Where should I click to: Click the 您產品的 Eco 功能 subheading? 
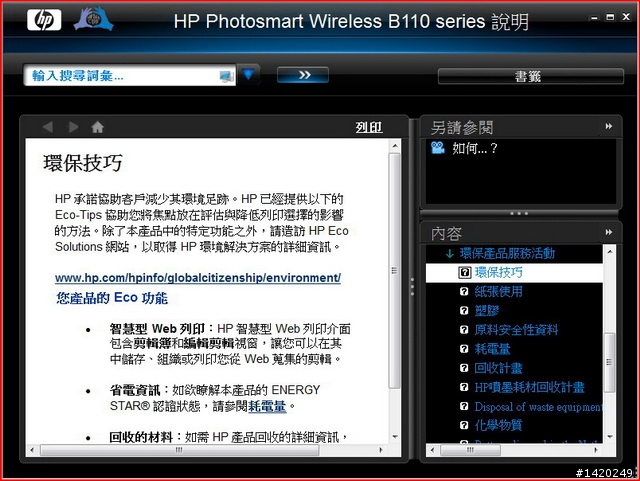click(x=112, y=298)
